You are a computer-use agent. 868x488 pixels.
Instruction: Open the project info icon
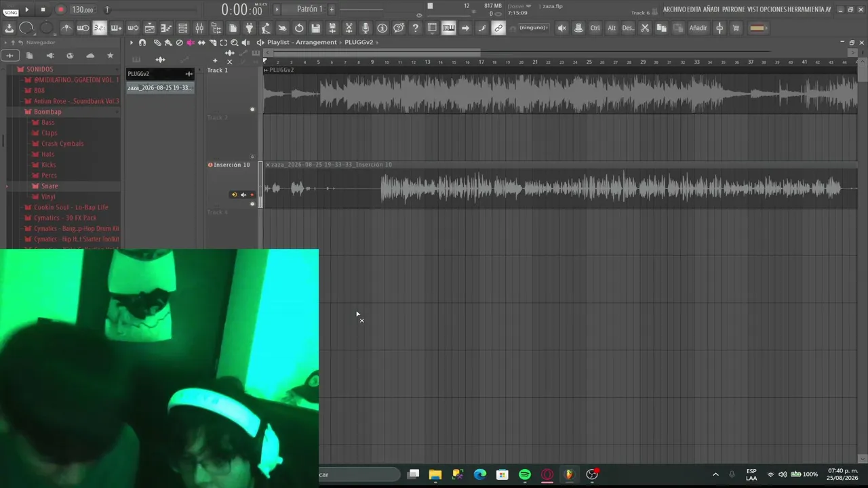click(382, 28)
